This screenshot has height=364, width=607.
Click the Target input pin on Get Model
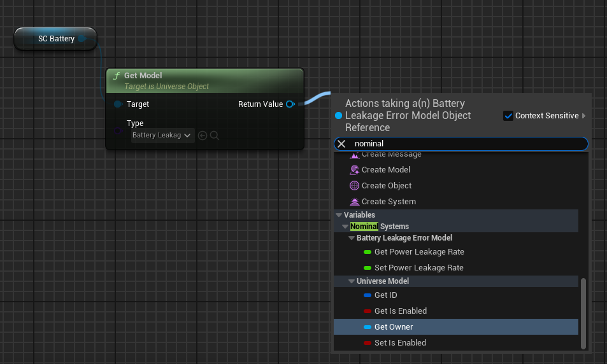click(118, 104)
